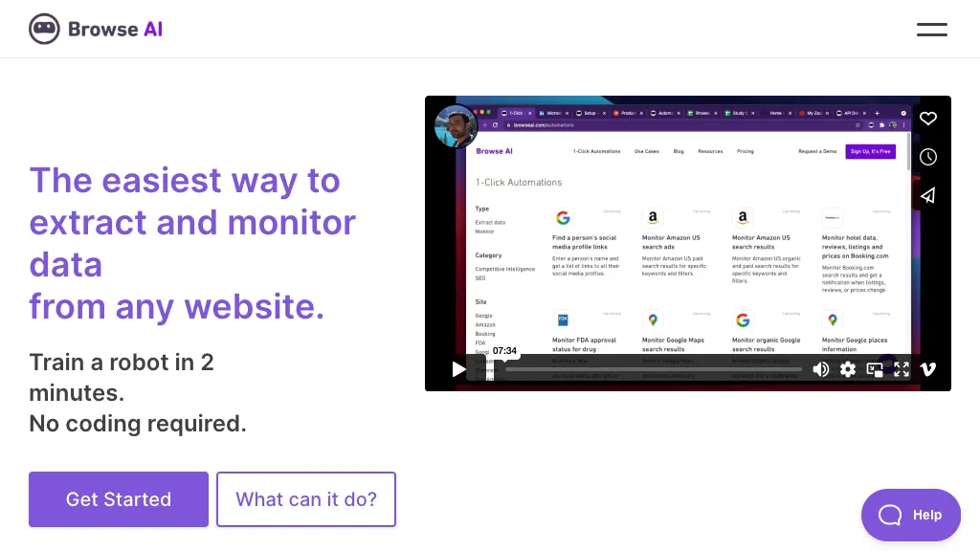Play the video
This screenshot has height=551, width=980.
[458, 369]
